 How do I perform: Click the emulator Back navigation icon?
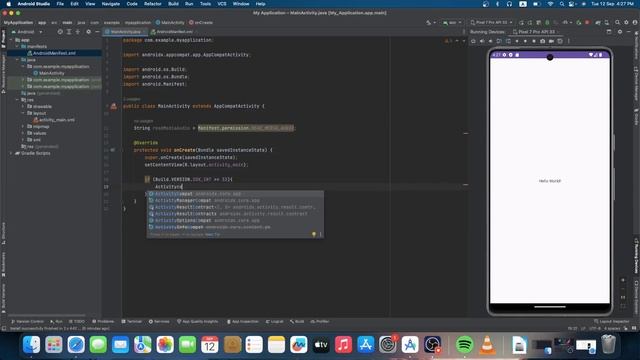[x=517, y=41]
